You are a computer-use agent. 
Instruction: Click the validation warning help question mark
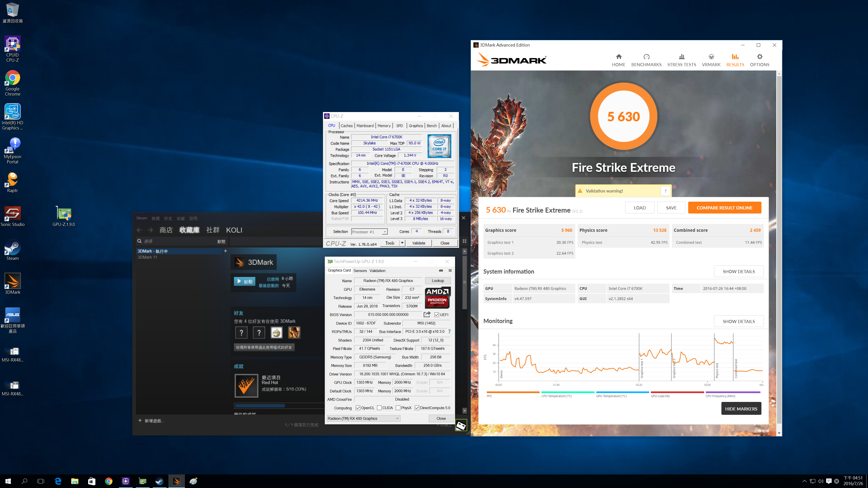coord(665,191)
